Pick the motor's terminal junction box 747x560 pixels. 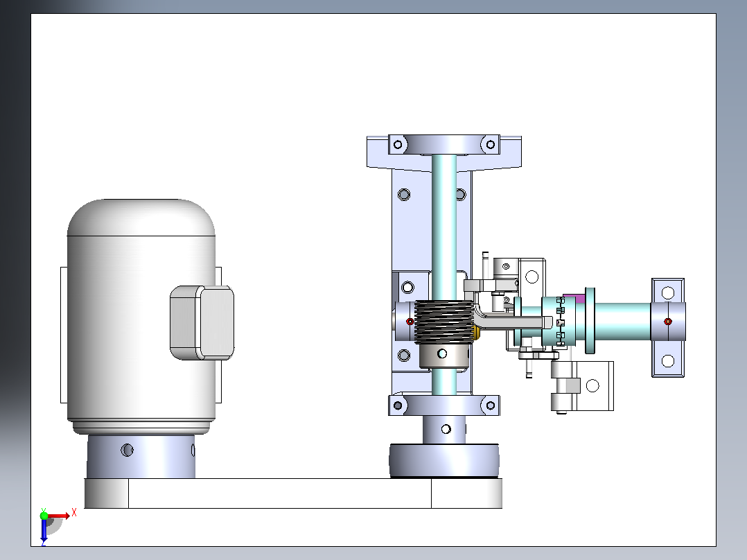[x=202, y=323]
